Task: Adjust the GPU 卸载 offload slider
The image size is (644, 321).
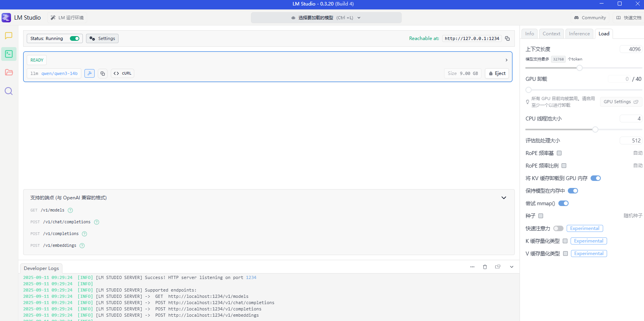Action: [x=529, y=90]
